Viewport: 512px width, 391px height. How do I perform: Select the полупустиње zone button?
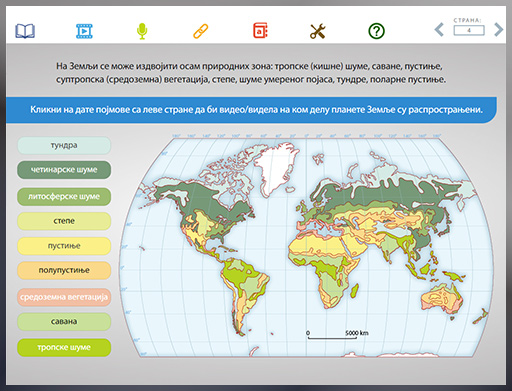[x=64, y=270]
